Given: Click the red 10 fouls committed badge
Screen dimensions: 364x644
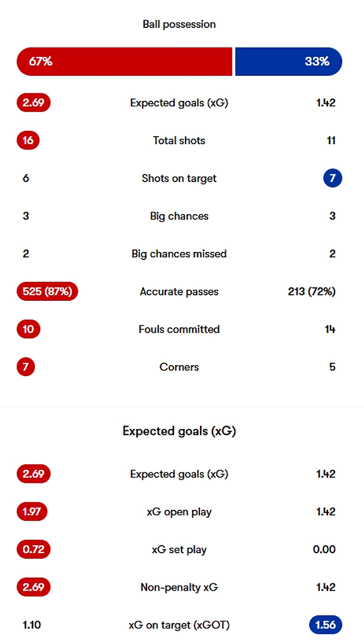Looking at the screenshot, I should [28, 329].
